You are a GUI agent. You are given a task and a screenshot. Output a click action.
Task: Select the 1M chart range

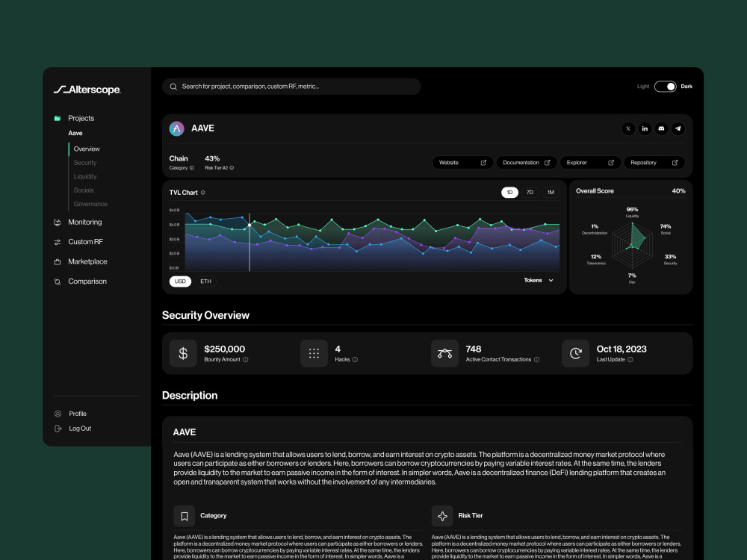pyautogui.click(x=551, y=193)
